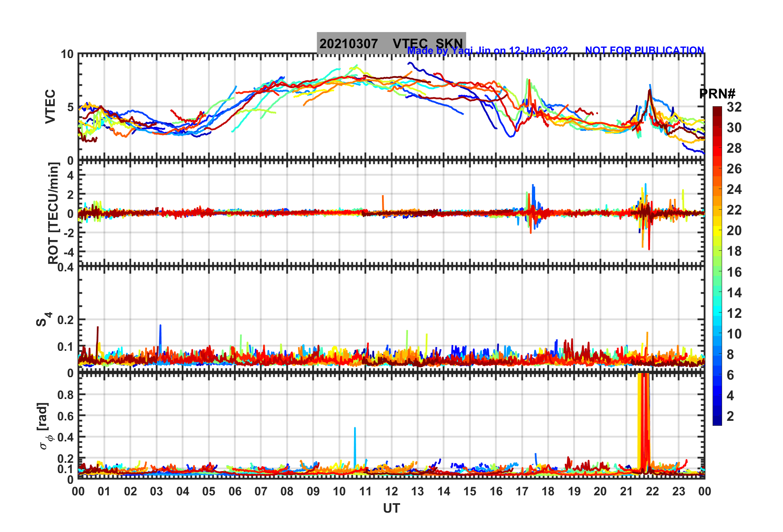Click colorbar tick label "30"
This screenshot has width=783, height=532.
click(734, 128)
